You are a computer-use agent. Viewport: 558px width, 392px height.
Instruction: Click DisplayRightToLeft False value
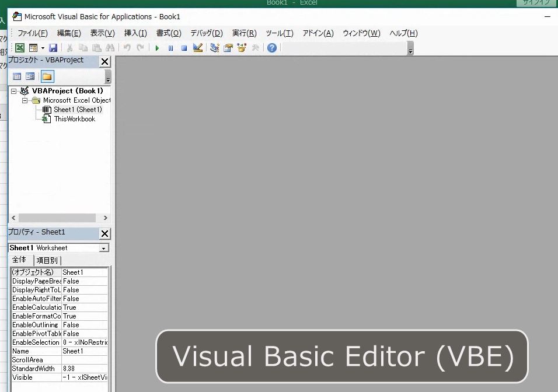point(85,290)
